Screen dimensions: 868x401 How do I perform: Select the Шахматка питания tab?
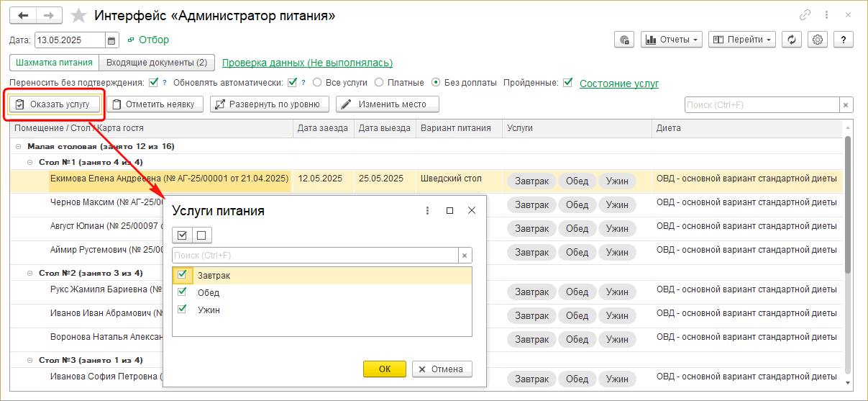(x=54, y=63)
